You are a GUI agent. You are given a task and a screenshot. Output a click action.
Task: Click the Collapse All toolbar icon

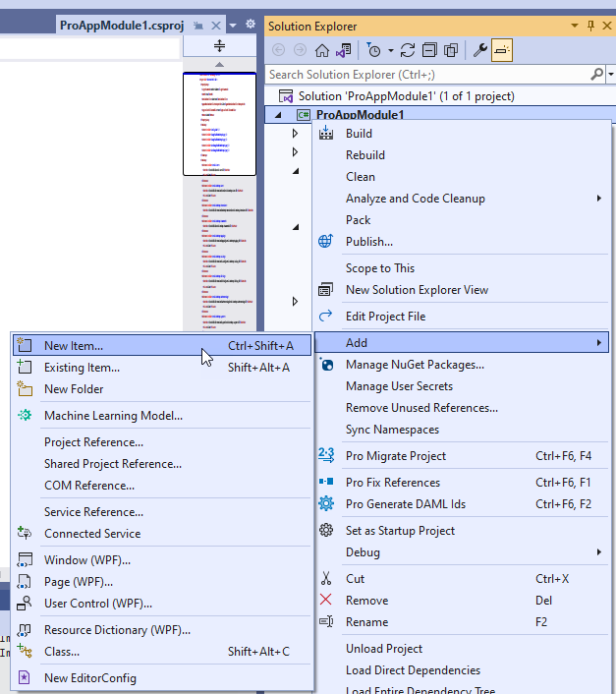pyautogui.click(x=430, y=50)
